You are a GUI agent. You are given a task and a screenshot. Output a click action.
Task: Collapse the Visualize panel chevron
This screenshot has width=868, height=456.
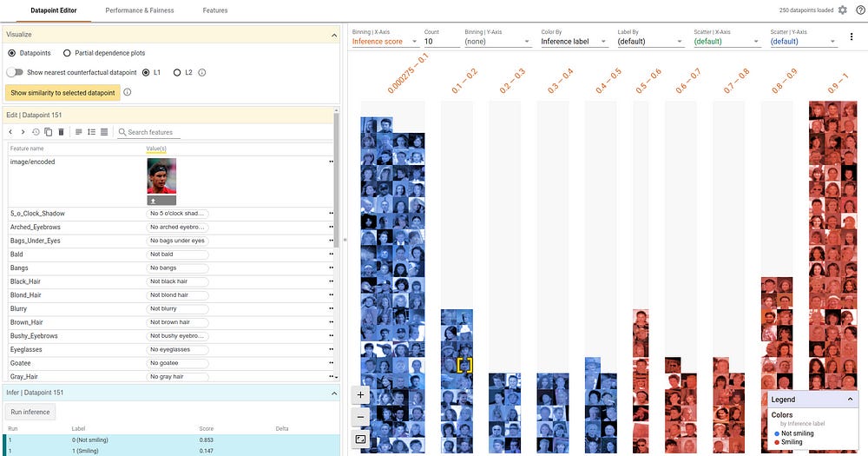tap(334, 35)
